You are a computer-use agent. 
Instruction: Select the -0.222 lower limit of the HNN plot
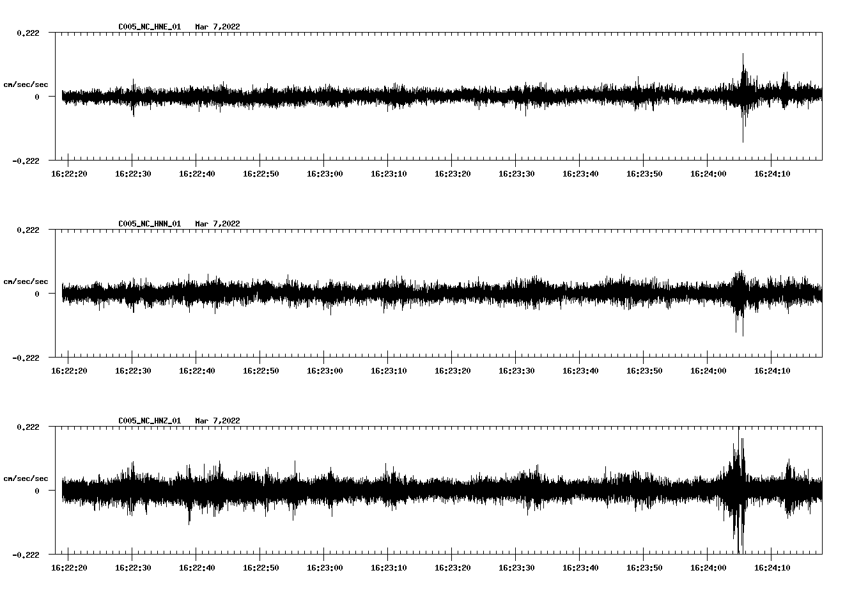(26, 358)
